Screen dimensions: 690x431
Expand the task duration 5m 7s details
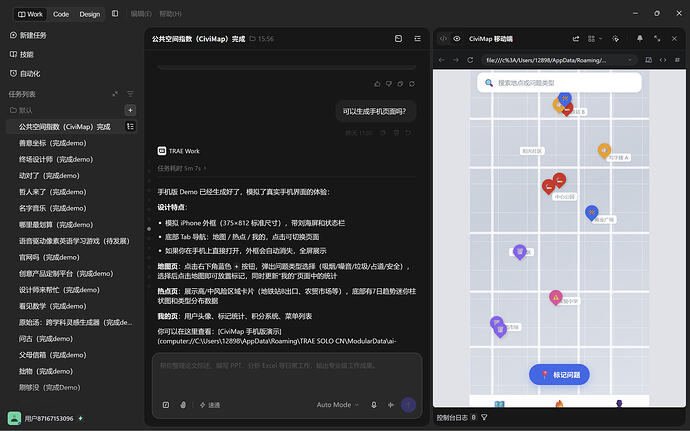pyautogui.click(x=182, y=168)
